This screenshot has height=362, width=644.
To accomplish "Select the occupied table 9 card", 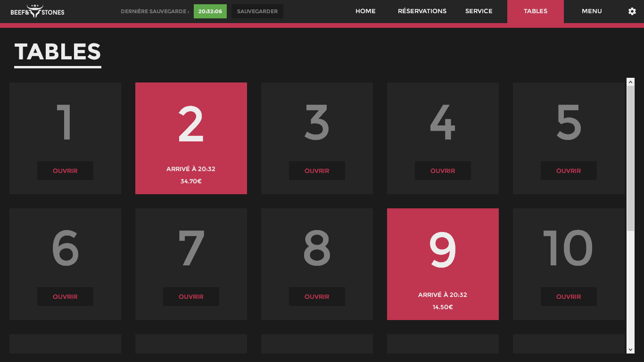I will click(x=443, y=264).
